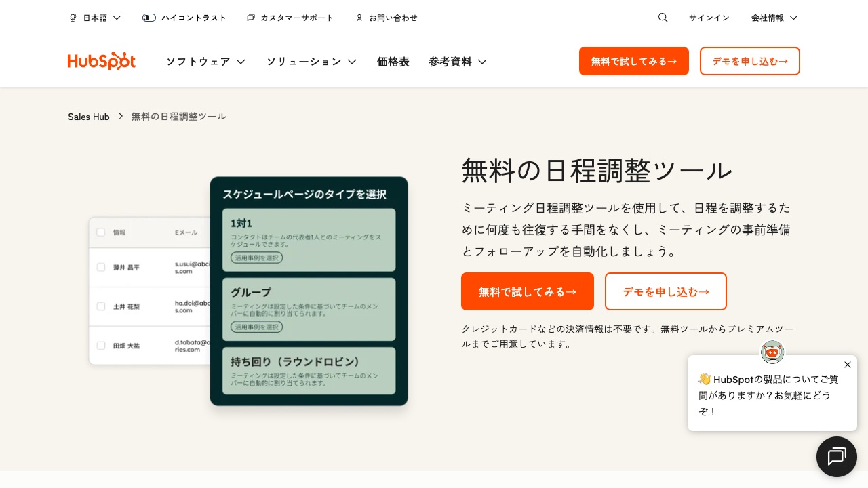The height and width of the screenshot is (488, 868).
Task: Toggle the ハイコントラスト switch
Action: point(149,18)
